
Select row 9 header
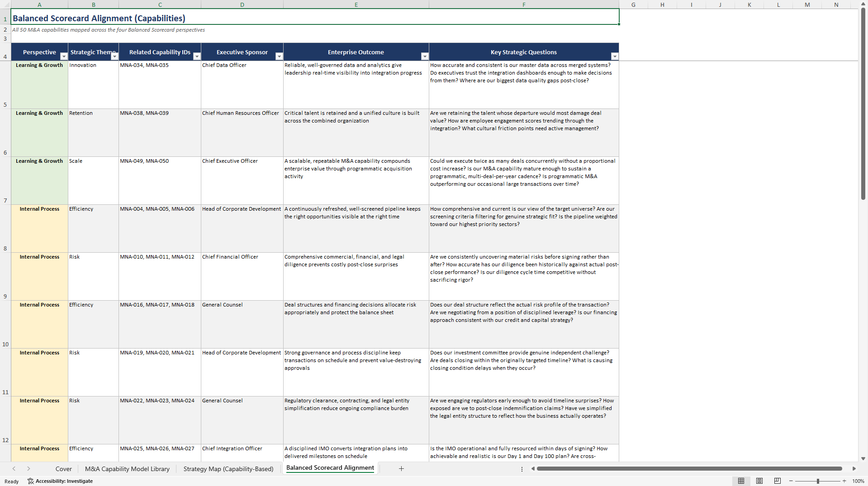coord(5,276)
